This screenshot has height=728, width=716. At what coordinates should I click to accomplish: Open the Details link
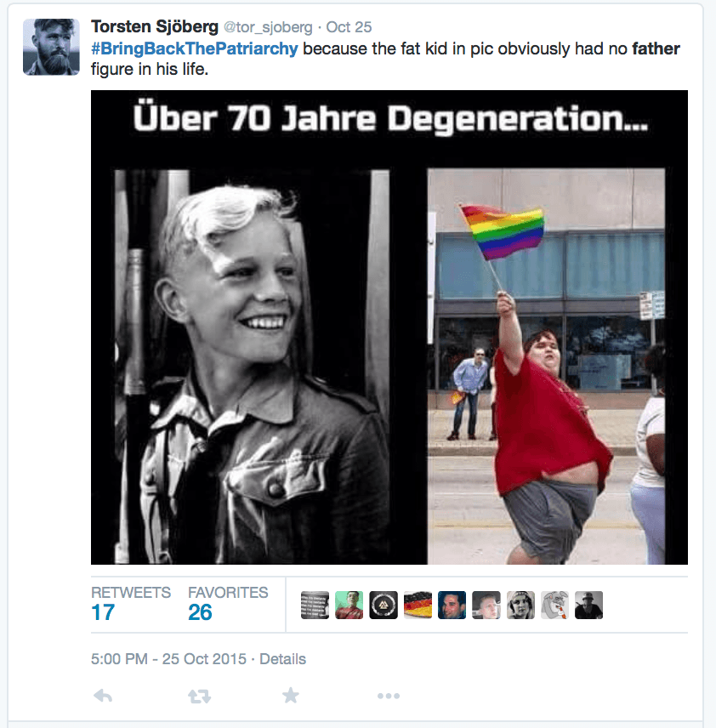[282, 659]
